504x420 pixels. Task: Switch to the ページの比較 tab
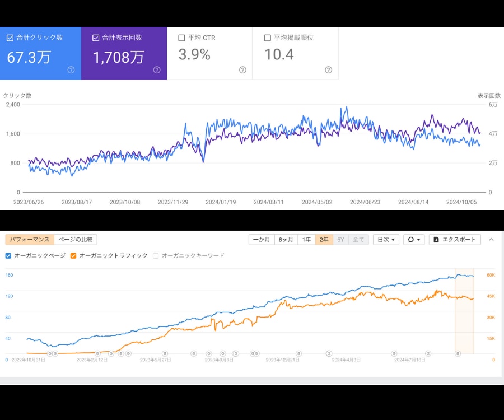(76, 240)
